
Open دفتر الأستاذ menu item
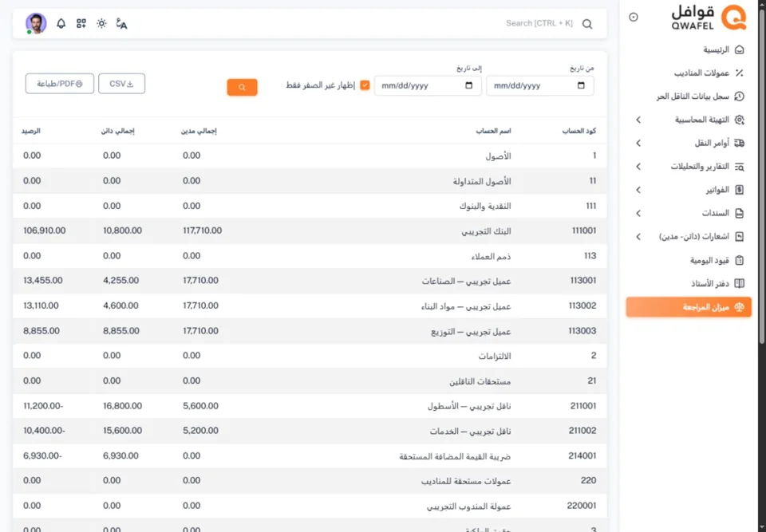point(689,283)
